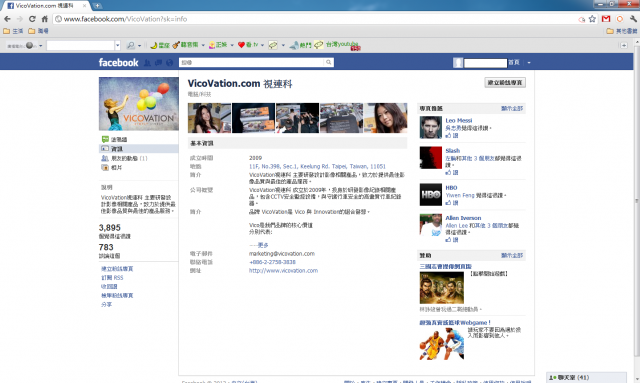Image resolution: width=640 pixels, height=383 pixels.
Task: Click the red heart .tv toolbar item
Action: coord(248,45)
